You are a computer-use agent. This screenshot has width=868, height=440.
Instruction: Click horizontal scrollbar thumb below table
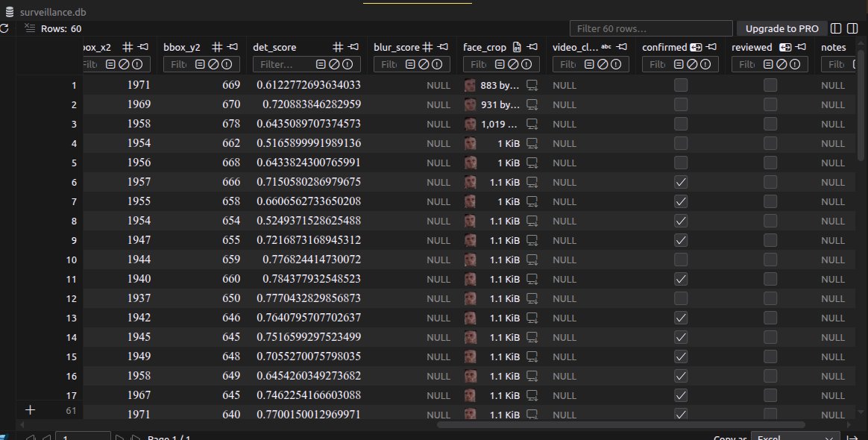pyautogui.click(x=620, y=425)
